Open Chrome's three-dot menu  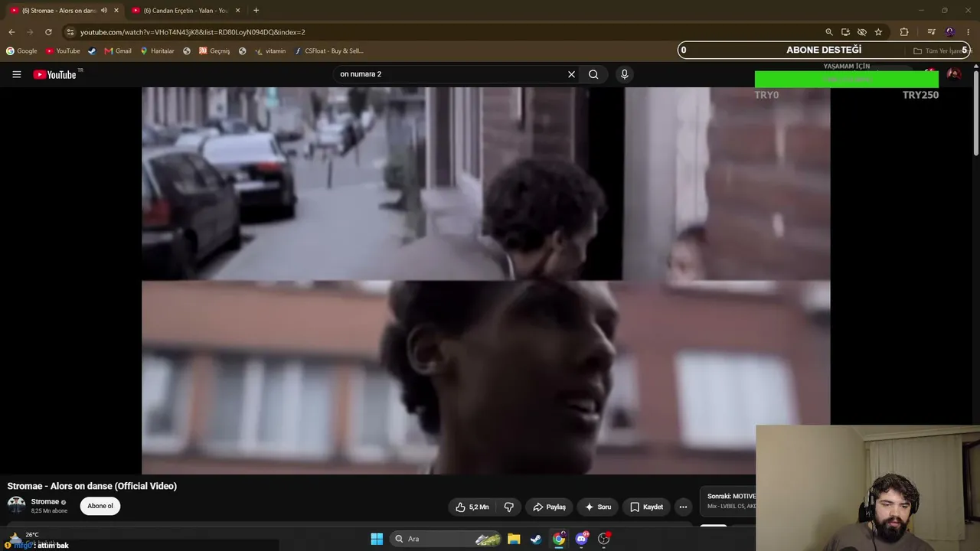point(969,32)
